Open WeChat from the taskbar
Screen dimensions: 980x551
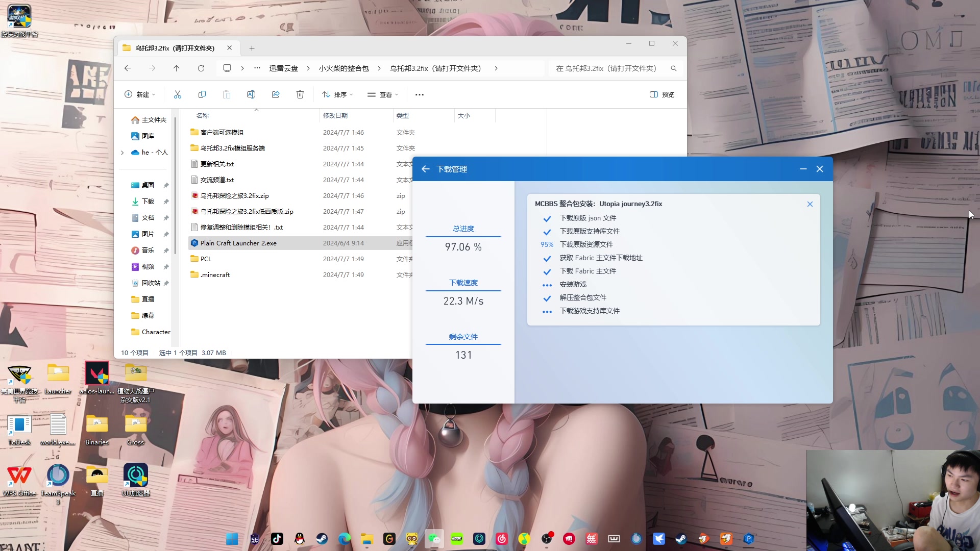pos(435,538)
